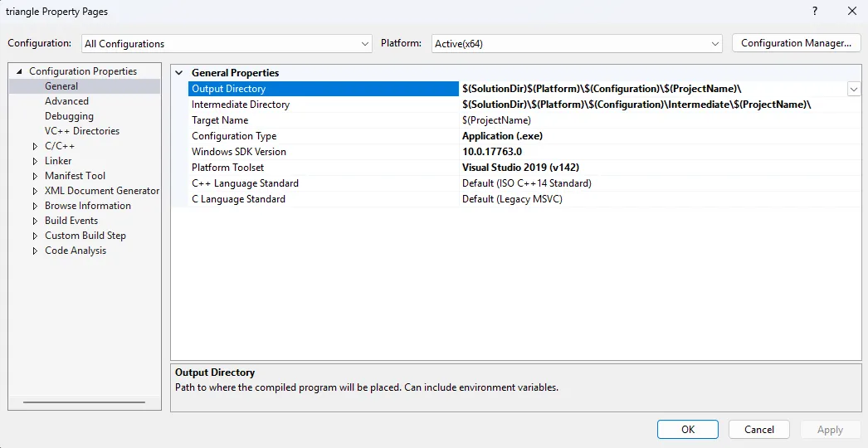Collapse the Configuration Properties tree node
This screenshot has height=448, width=868.
tap(20, 71)
